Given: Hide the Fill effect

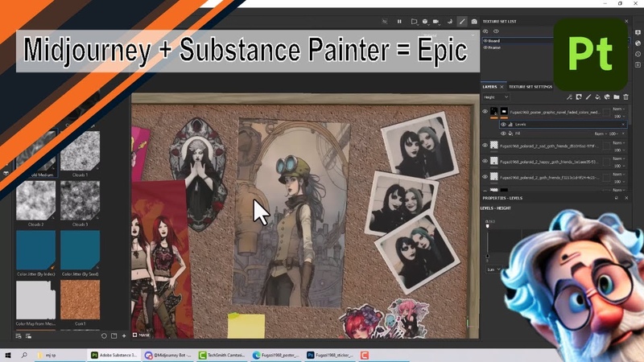Looking at the screenshot, I should coord(503,134).
